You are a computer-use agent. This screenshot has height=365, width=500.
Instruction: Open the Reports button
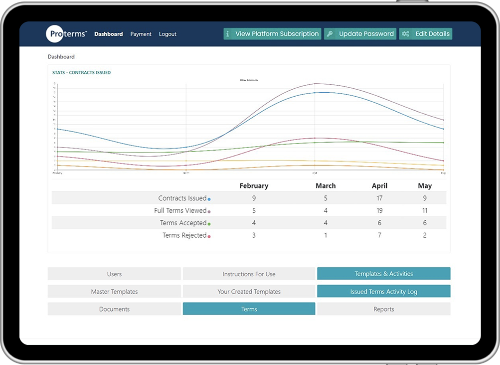pos(384,309)
